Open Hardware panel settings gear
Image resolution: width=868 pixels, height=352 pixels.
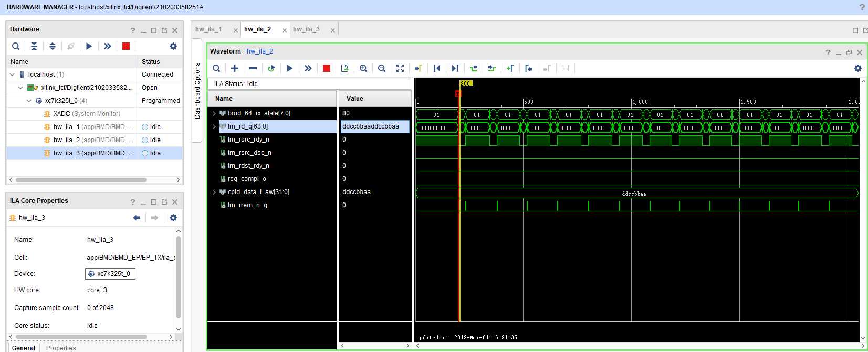point(173,46)
